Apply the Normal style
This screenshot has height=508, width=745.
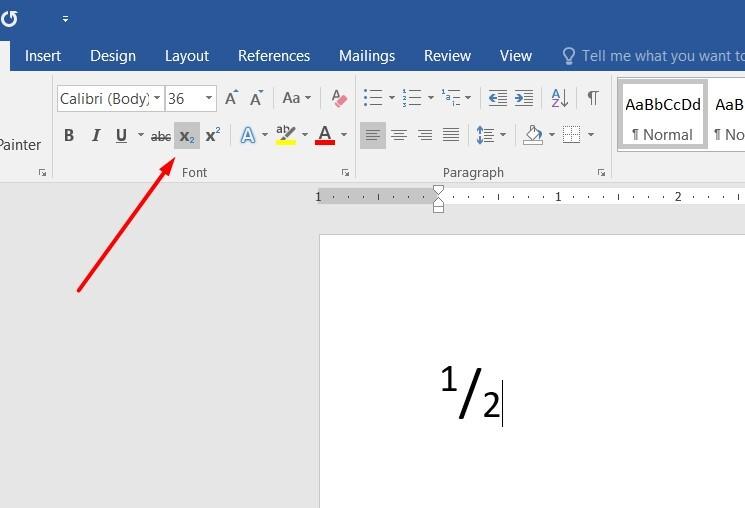click(663, 115)
